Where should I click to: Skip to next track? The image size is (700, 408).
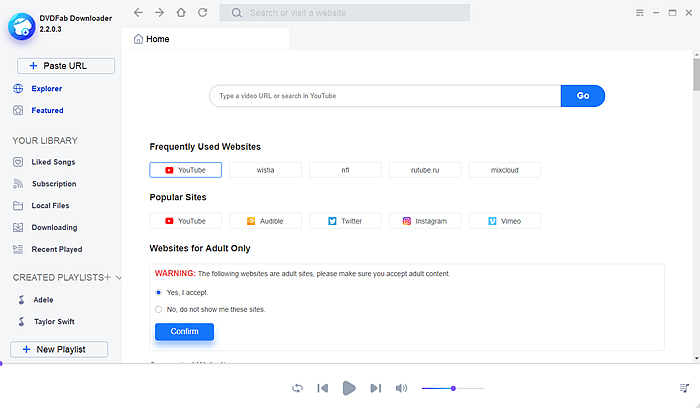376,388
